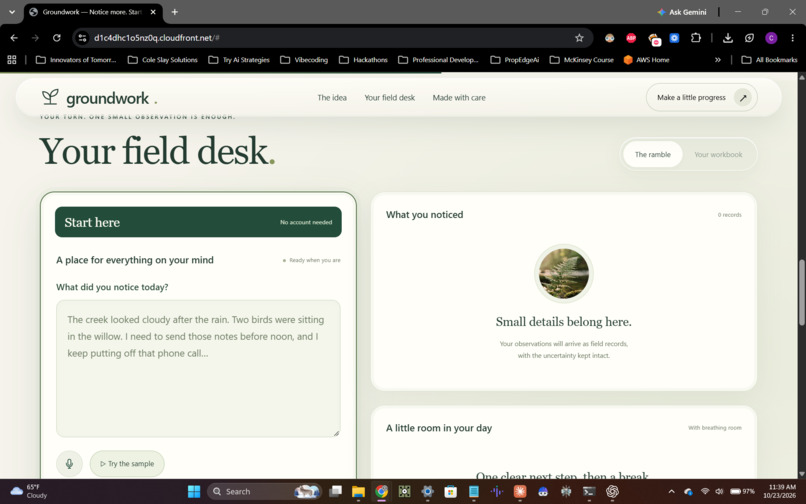Click the arrow icon in Make a little progress
806x504 pixels.
(x=742, y=97)
